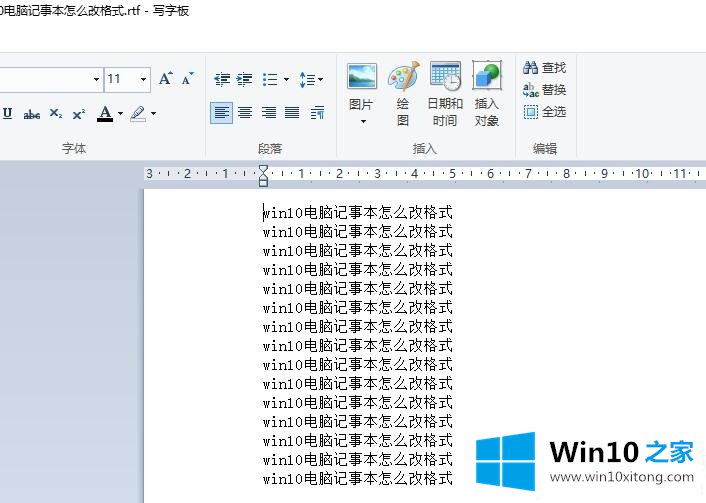706x503 pixels.
Task: Apply text highlight color
Action: point(138,113)
